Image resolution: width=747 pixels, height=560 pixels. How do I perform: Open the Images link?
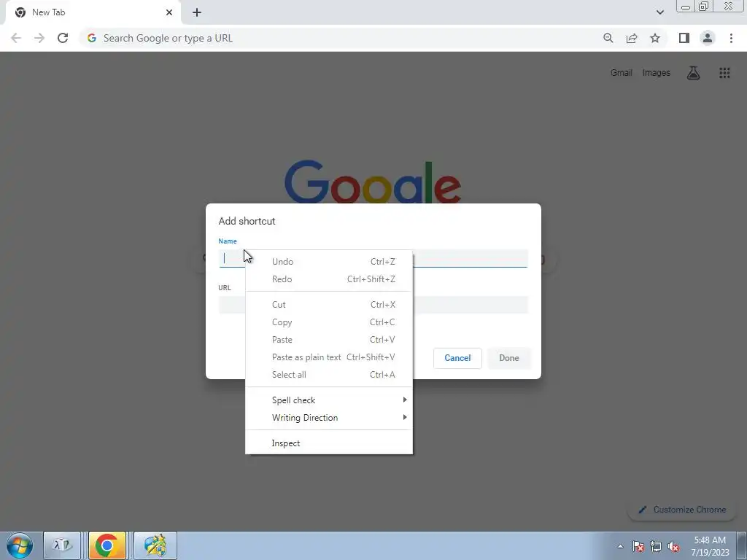(x=656, y=73)
